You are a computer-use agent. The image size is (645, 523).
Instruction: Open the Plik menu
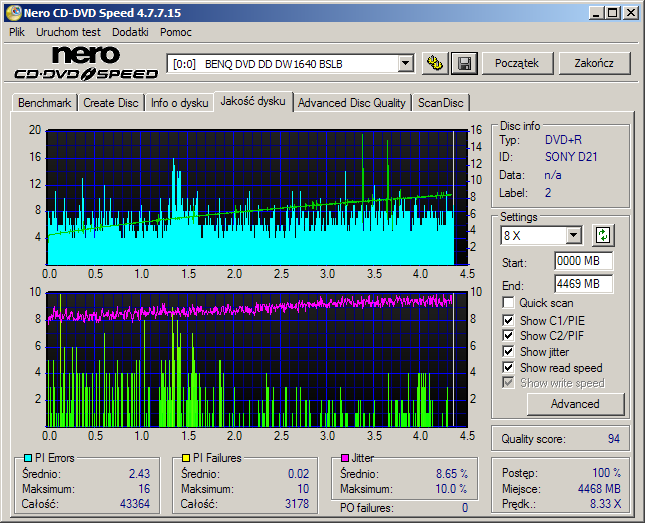coord(17,32)
